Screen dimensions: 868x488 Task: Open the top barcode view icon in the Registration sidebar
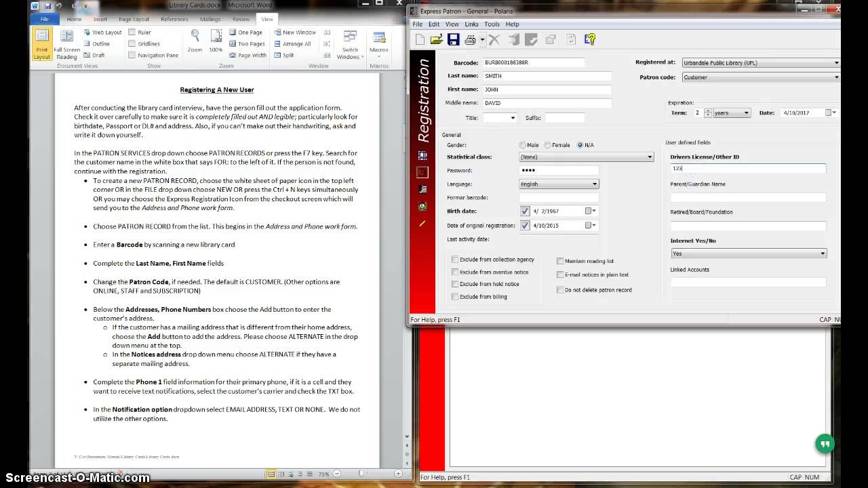(x=422, y=156)
